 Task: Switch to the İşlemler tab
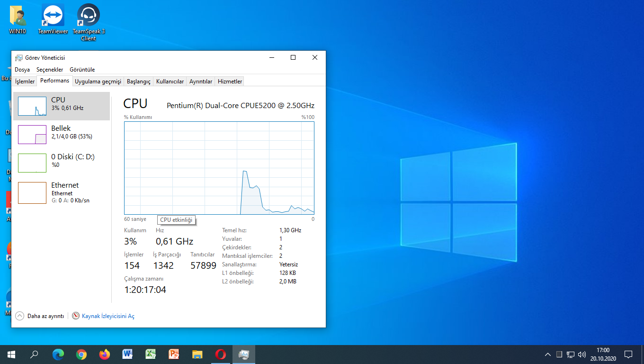coord(25,82)
